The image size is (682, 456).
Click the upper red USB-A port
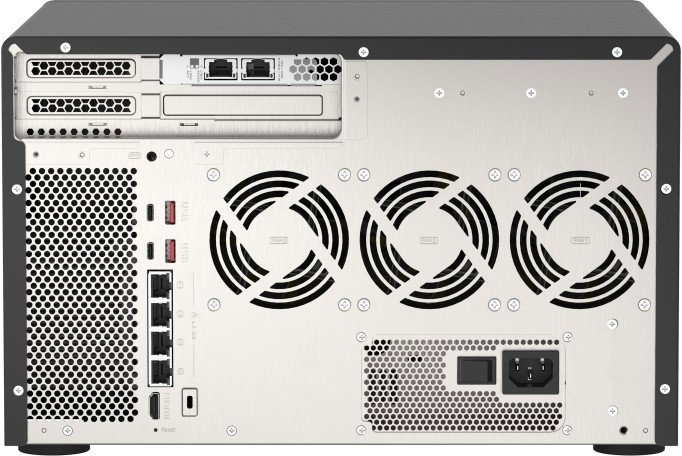[x=170, y=212]
